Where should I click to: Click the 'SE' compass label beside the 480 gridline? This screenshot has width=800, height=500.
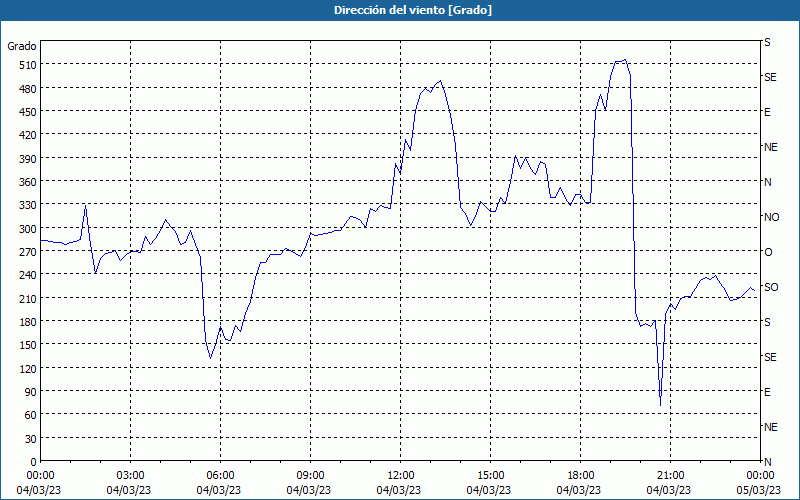(770, 77)
